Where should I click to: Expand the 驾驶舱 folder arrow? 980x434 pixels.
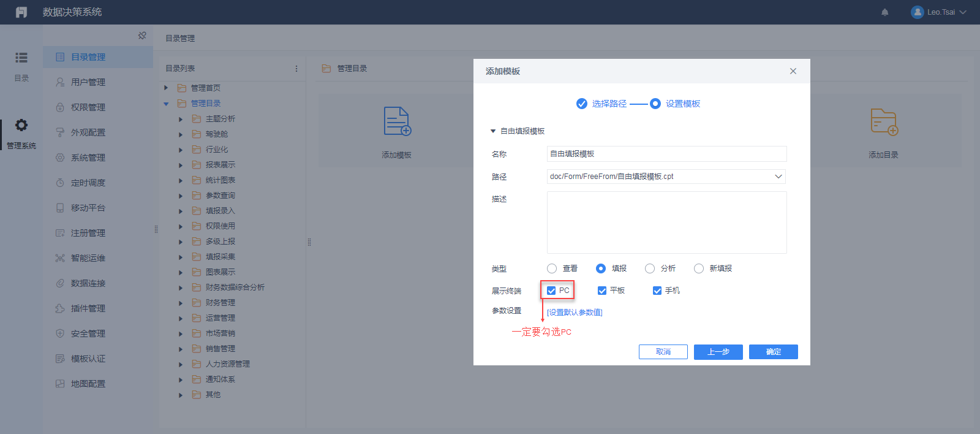pyautogui.click(x=181, y=134)
